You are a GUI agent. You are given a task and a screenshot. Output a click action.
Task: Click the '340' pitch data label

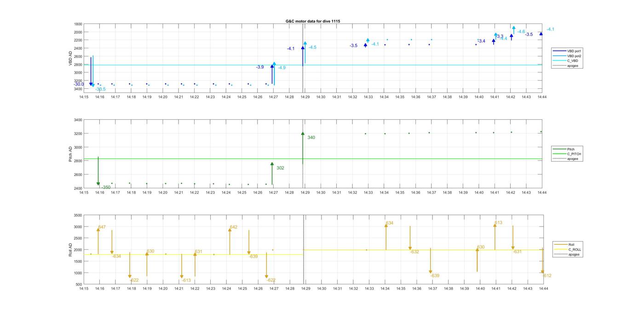pos(311,138)
